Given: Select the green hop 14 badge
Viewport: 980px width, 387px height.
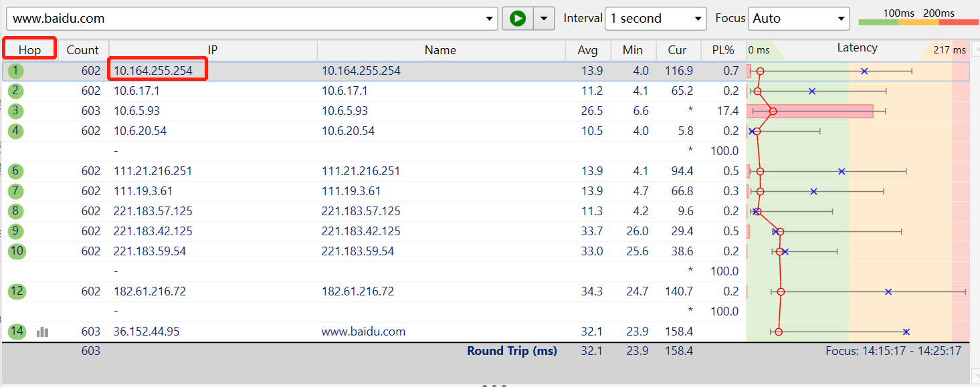Looking at the screenshot, I should point(15,331).
